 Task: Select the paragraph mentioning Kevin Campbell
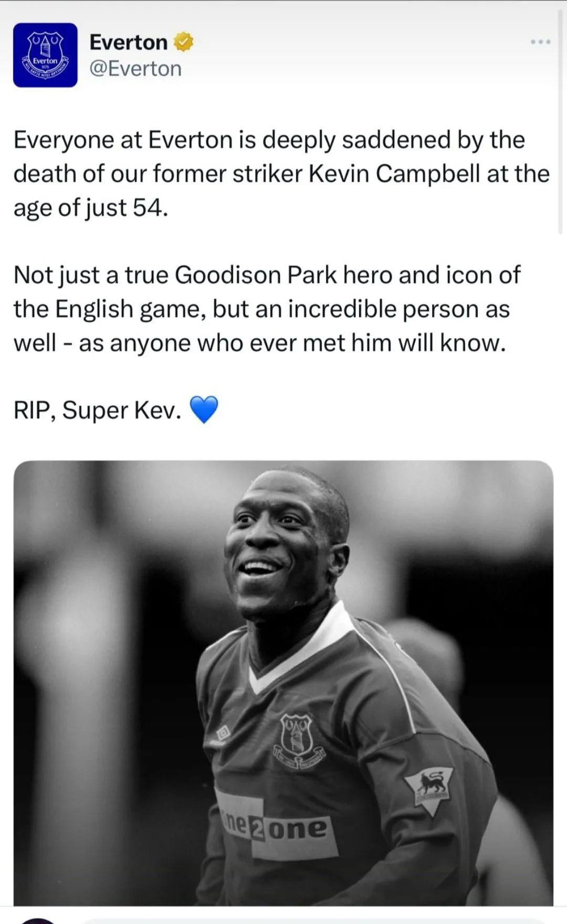(x=281, y=174)
